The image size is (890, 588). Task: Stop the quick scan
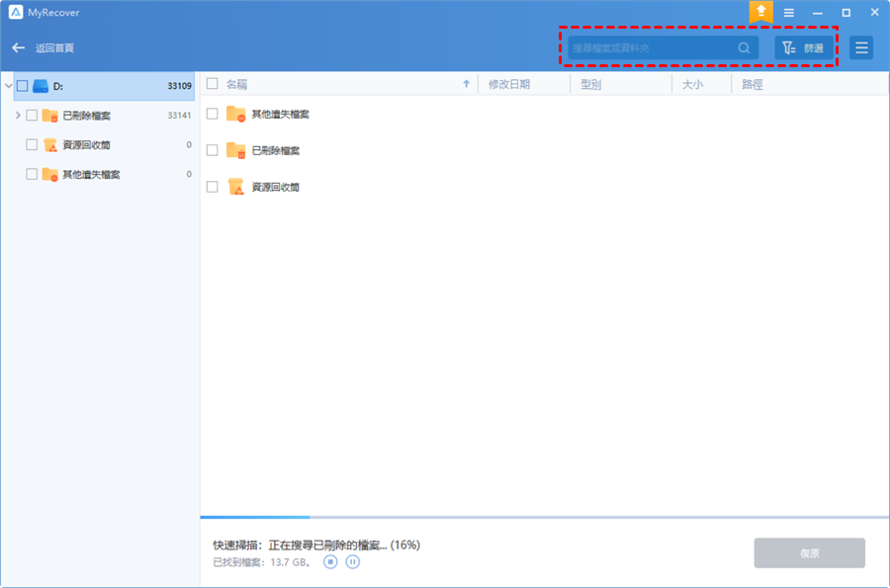click(331, 561)
